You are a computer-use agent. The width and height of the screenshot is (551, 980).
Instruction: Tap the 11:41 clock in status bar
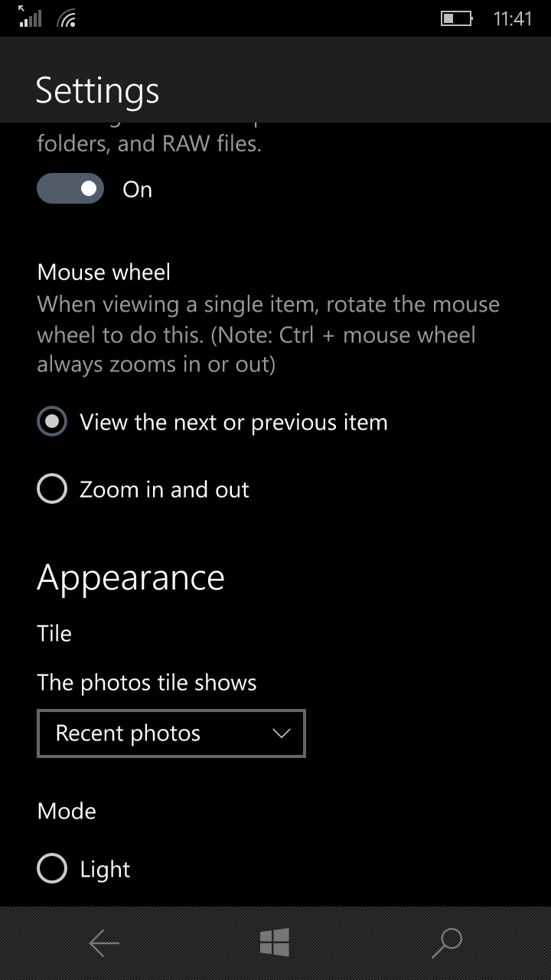pyautogui.click(x=512, y=18)
